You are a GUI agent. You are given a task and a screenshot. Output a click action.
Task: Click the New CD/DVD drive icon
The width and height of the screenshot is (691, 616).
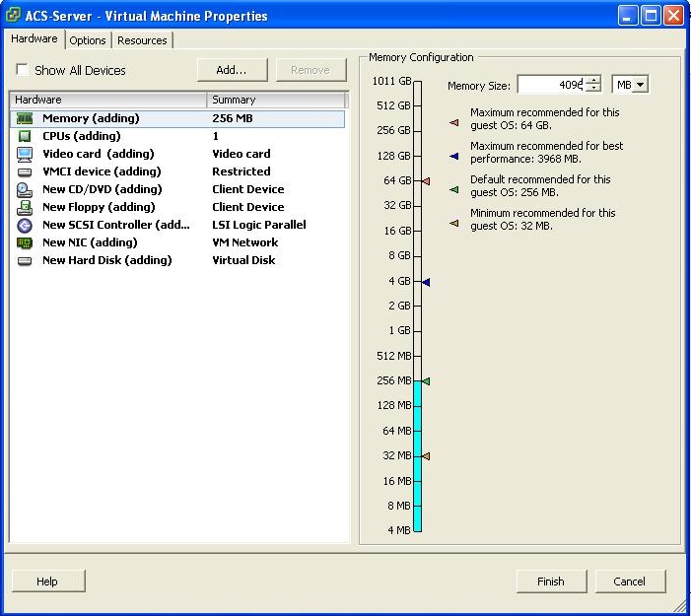point(25,189)
